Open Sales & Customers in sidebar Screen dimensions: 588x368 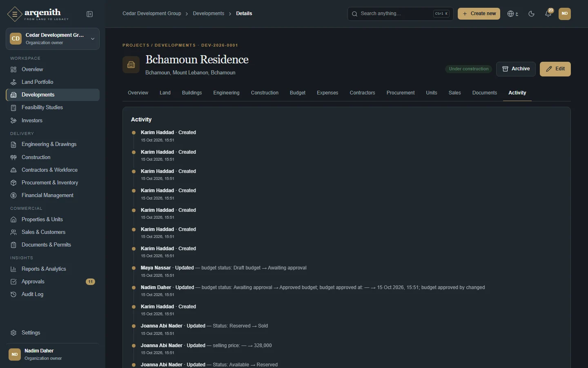click(53, 232)
